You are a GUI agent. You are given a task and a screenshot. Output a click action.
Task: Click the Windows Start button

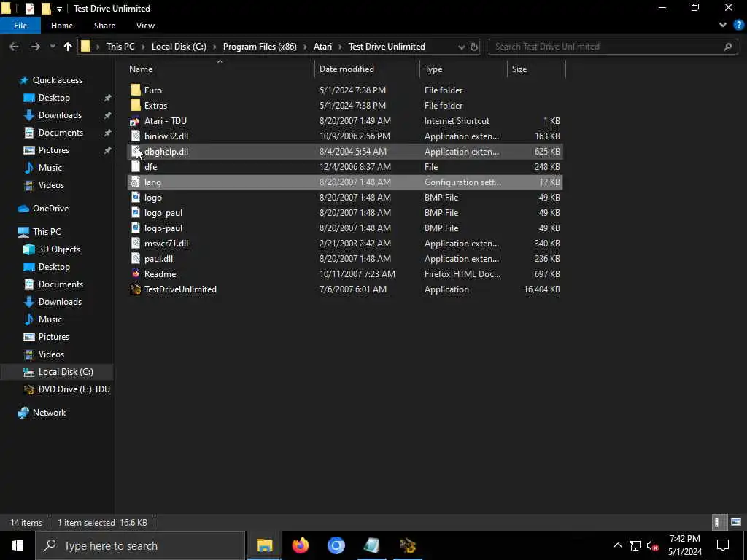click(18, 545)
